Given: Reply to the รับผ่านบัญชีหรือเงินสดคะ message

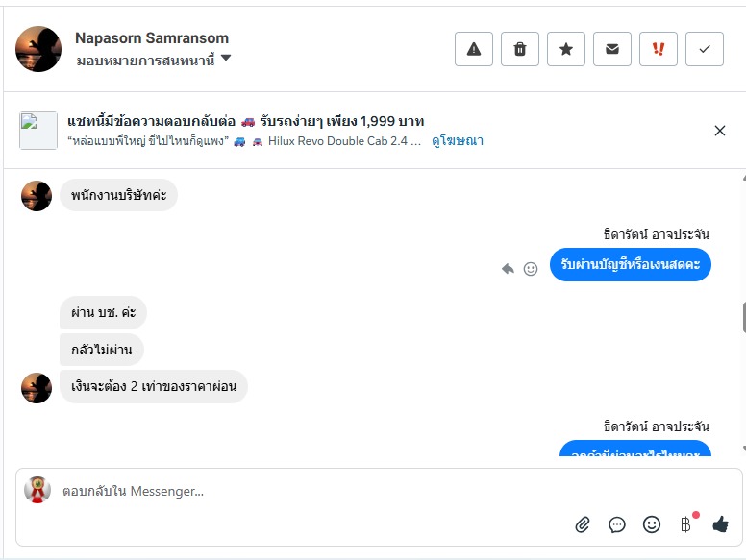Looking at the screenshot, I should pyautogui.click(x=509, y=269).
